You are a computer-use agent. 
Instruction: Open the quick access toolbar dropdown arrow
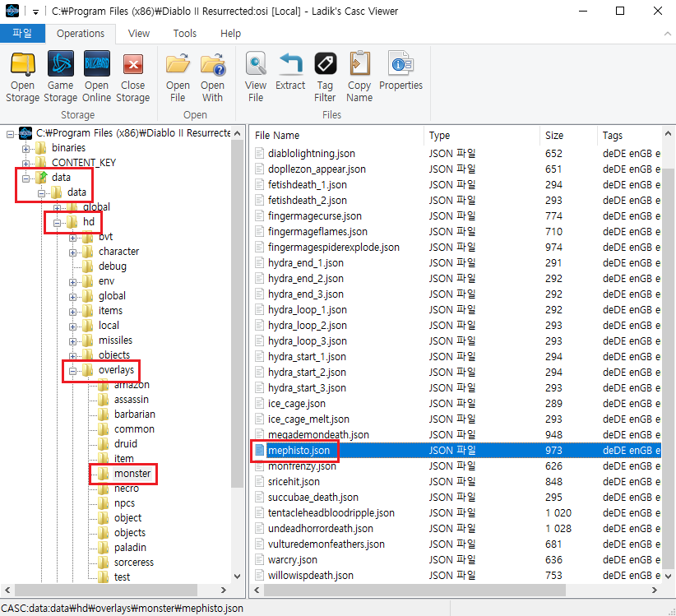(x=35, y=12)
